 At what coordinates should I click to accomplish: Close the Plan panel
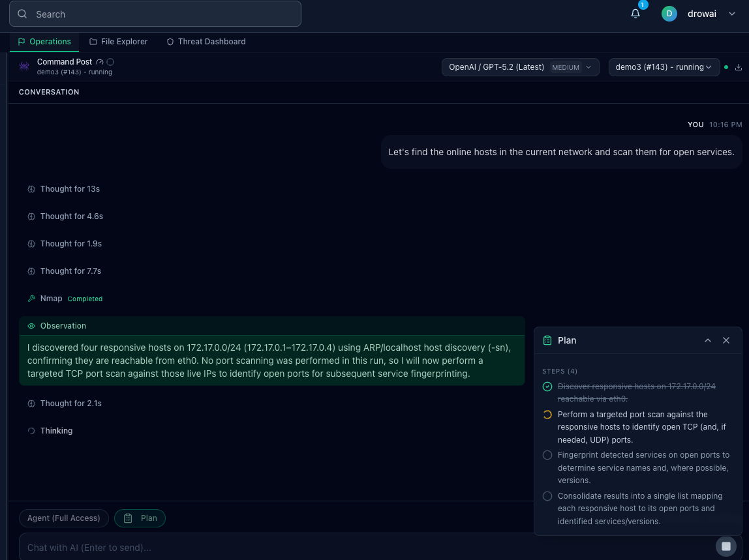click(x=726, y=340)
